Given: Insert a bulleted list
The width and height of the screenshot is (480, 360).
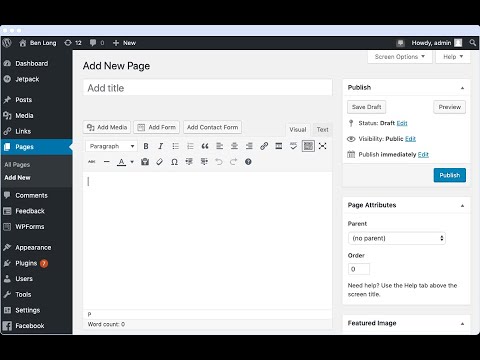Looking at the screenshot, I should click(175, 146).
